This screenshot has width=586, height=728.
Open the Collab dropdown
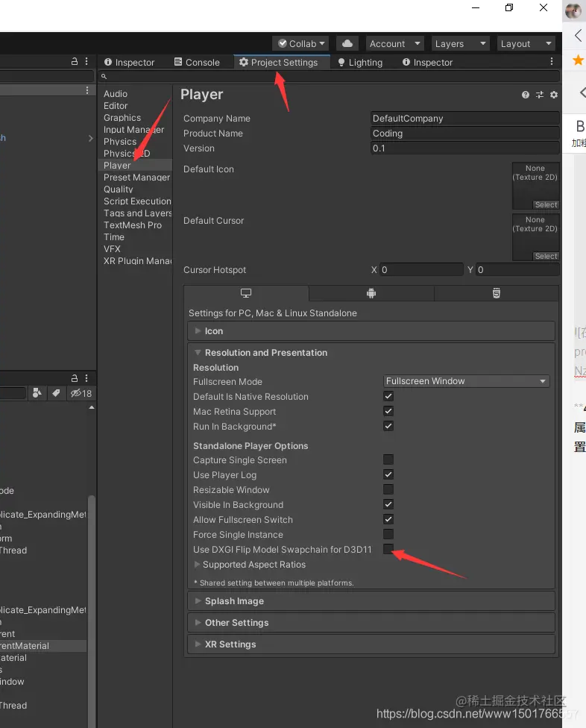pyautogui.click(x=300, y=44)
